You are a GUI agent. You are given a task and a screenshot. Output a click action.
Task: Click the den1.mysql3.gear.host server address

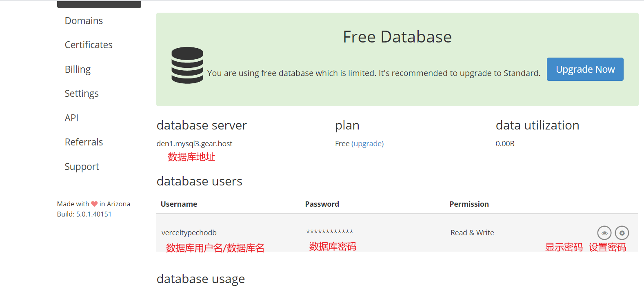(x=194, y=144)
